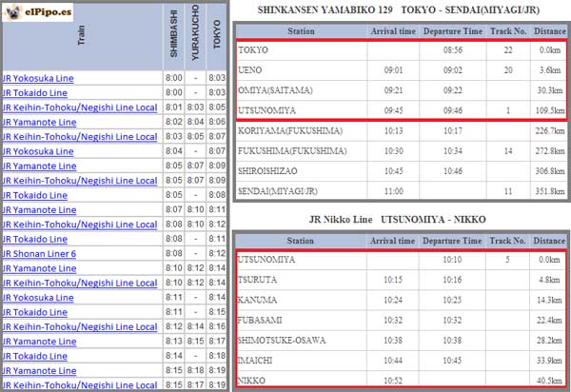Open JR Yokosuka Line link departing Shimbashi 8:04
Viewport: 571px width, 392px height.
[38, 151]
